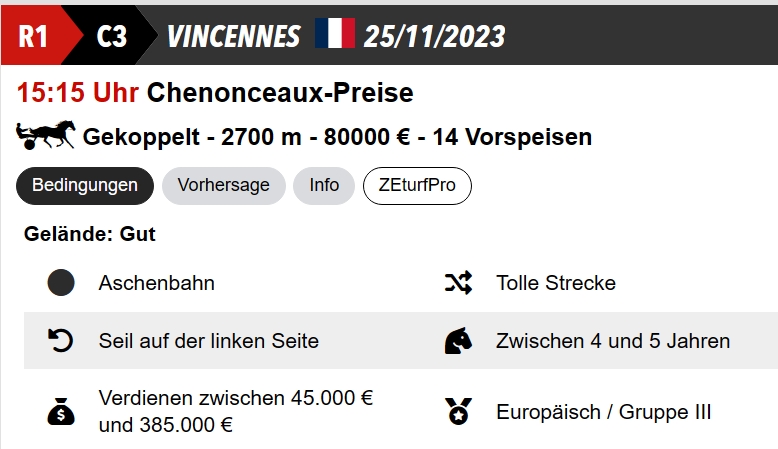Open the Info tab
The width and height of the screenshot is (778, 449).
(324, 186)
